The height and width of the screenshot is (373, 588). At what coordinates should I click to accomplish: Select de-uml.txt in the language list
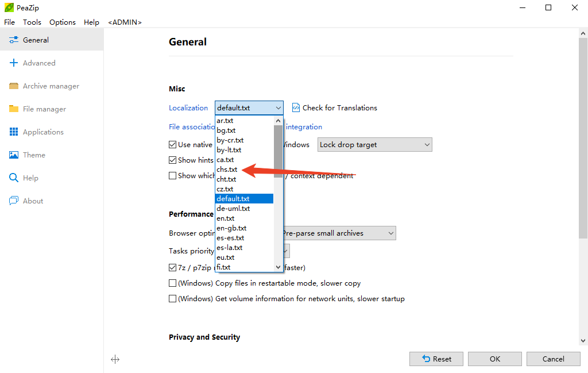245,209
